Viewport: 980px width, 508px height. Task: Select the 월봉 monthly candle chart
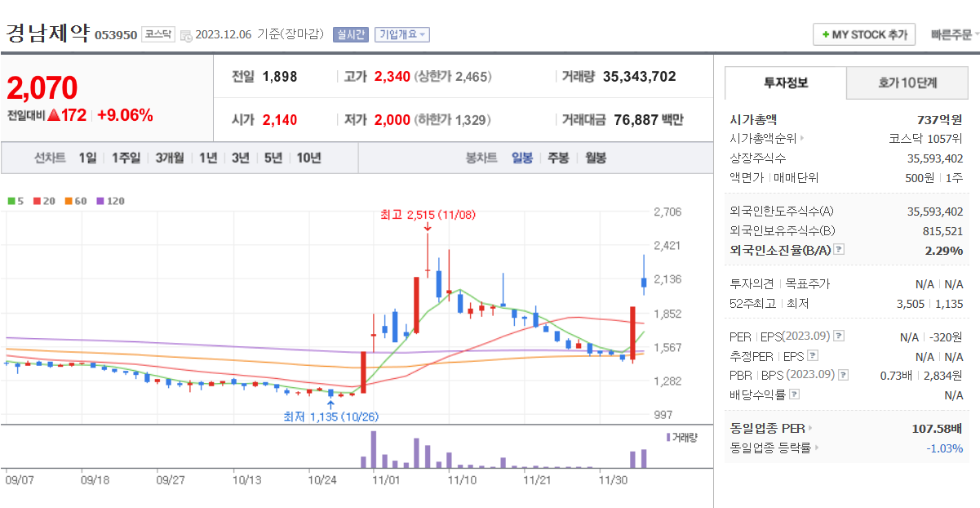595,158
